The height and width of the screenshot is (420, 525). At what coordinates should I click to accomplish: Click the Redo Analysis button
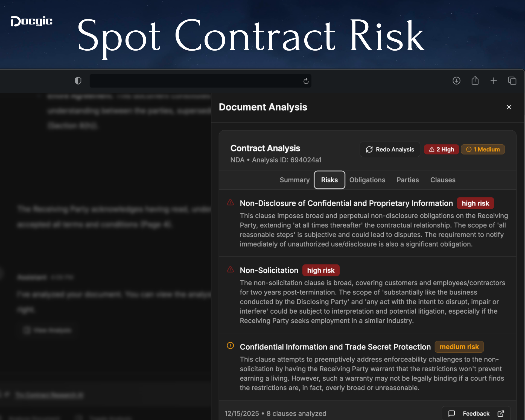[x=390, y=149]
